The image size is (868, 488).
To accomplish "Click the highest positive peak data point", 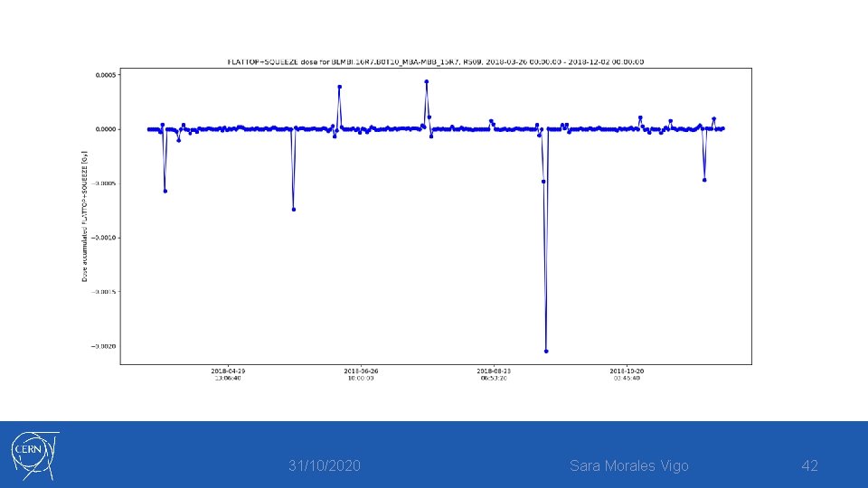I will [427, 81].
